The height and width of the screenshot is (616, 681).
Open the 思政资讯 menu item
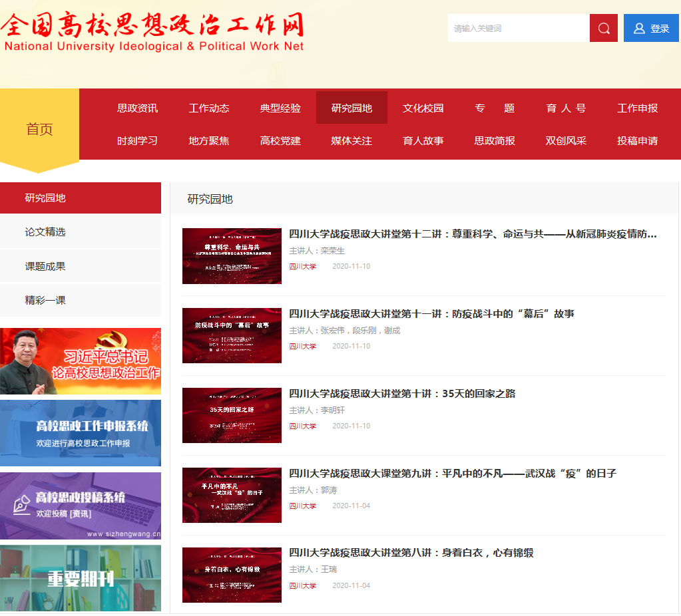click(137, 108)
